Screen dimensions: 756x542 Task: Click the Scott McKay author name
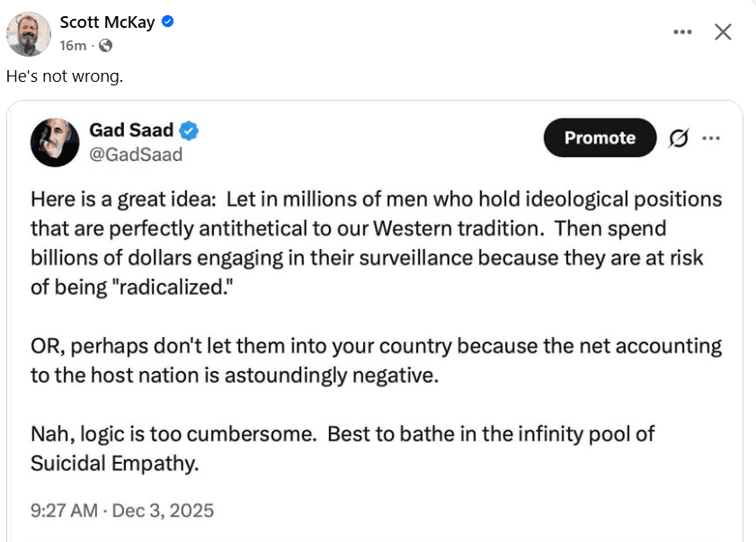(108, 22)
